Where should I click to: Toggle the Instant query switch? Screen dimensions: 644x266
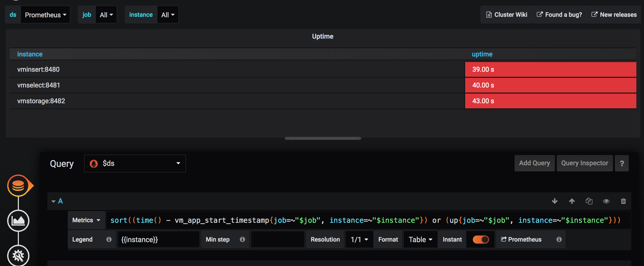point(481,239)
